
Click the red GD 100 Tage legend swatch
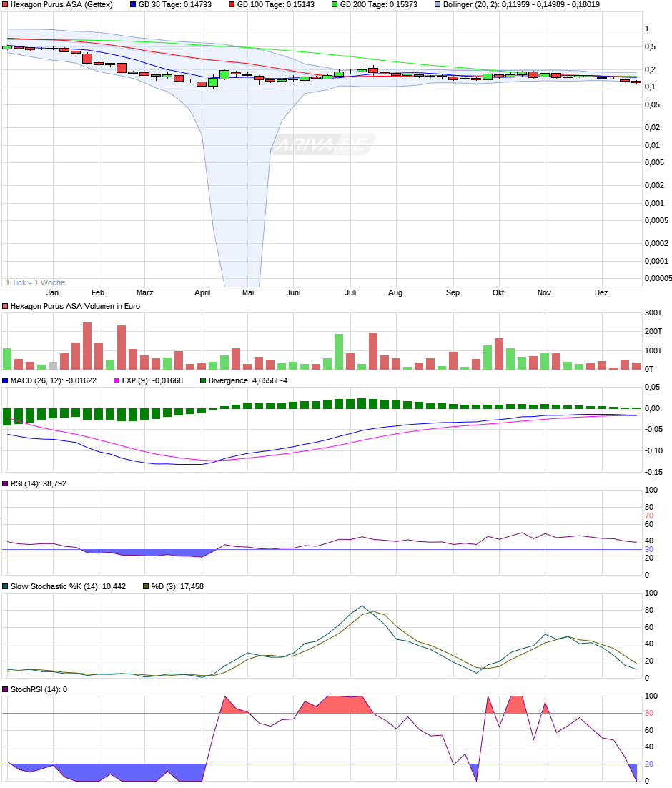pos(232,4)
